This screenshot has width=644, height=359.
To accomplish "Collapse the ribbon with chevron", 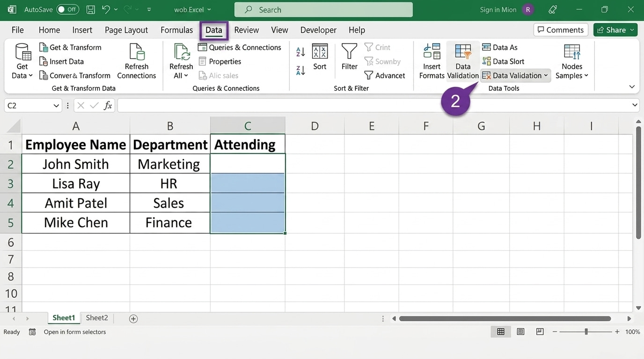I will pyautogui.click(x=632, y=86).
